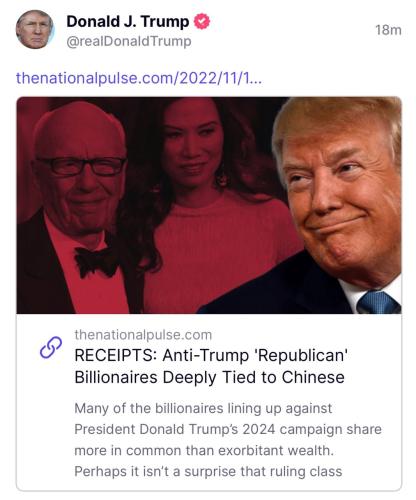The height and width of the screenshot is (500, 416).
Task: Open the @realDonaldTrump handle
Action: [129, 42]
